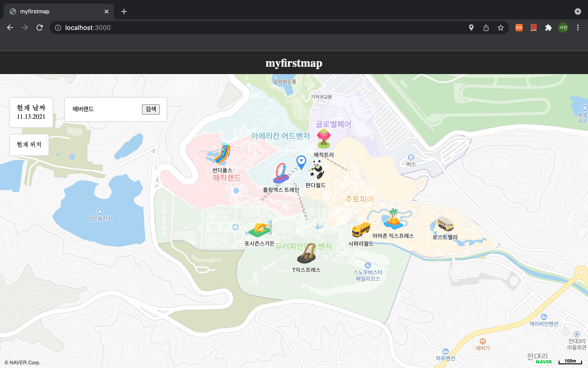Image resolution: width=588 pixels, height=368 pixels.
Task: Open a new browser tab
Action: (x=124, y=11)
